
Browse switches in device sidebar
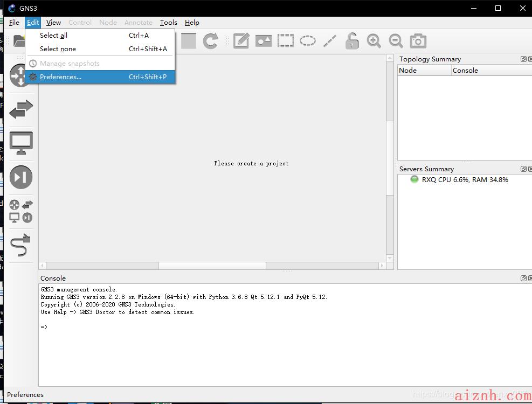pos(21,109)
